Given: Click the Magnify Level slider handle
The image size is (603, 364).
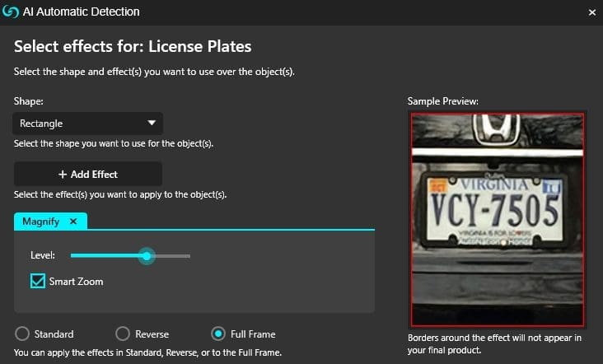Looking at the screenshot, I should (147, 255).
